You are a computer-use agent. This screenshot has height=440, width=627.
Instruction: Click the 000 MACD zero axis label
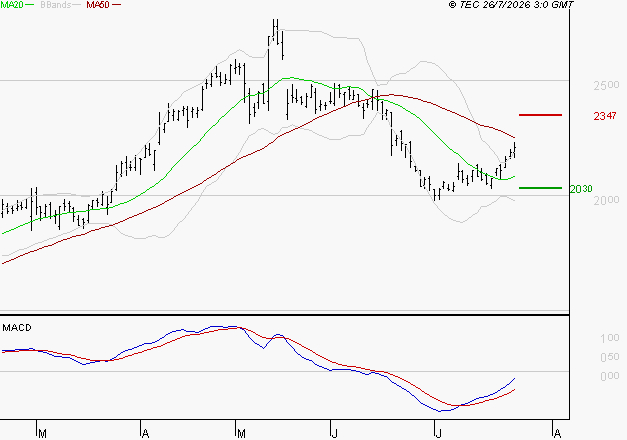pos(610,376)
